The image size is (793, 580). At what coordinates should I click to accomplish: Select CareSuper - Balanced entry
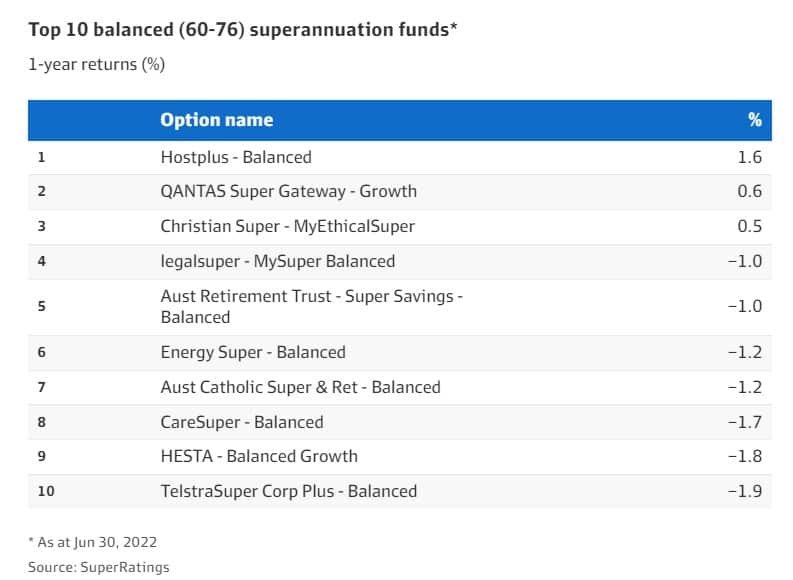click(x=242, y=422)
